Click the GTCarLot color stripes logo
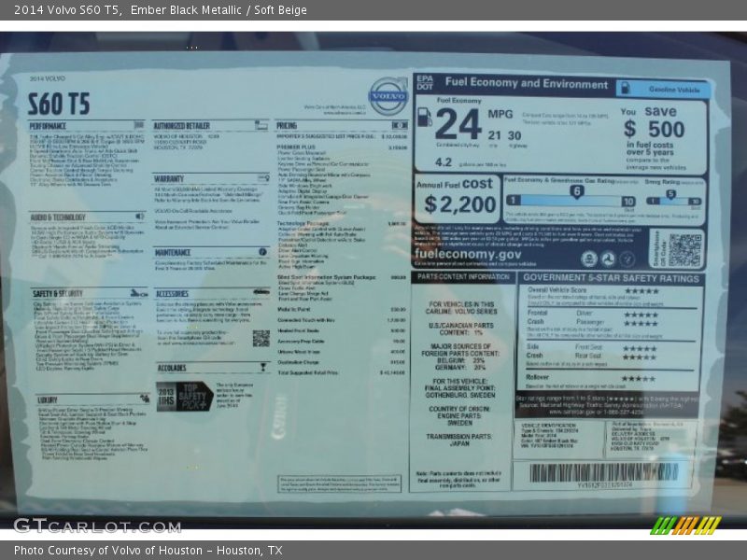This screenshot has height=560, width=747. click(x=685, y=525)
